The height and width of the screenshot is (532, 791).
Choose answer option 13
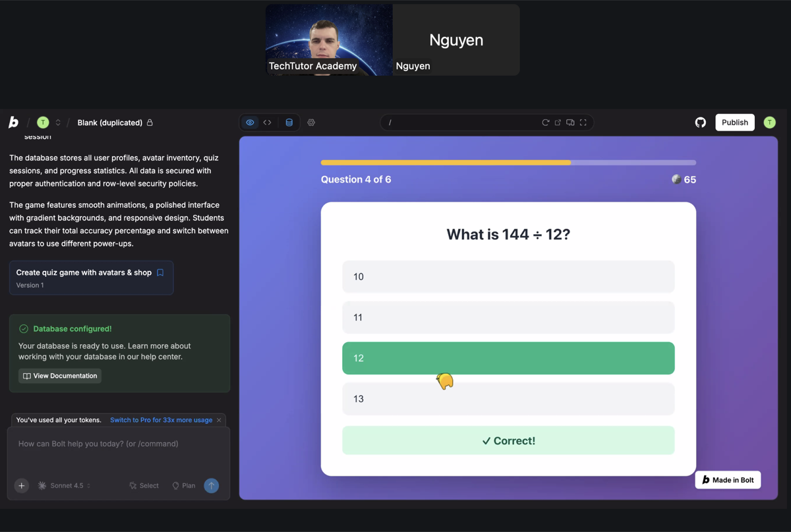508,399
